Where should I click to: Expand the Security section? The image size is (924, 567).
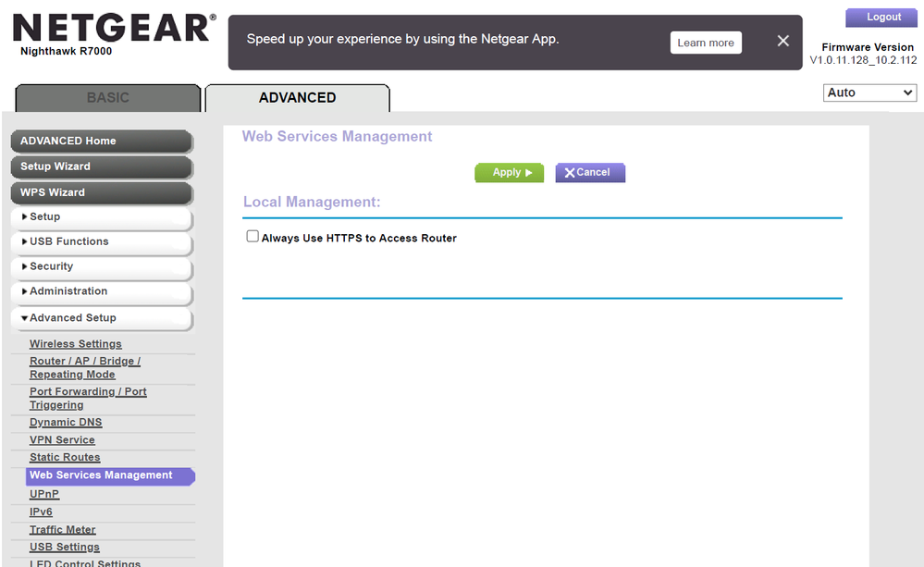pyautogui.click(x=102, y=266)
